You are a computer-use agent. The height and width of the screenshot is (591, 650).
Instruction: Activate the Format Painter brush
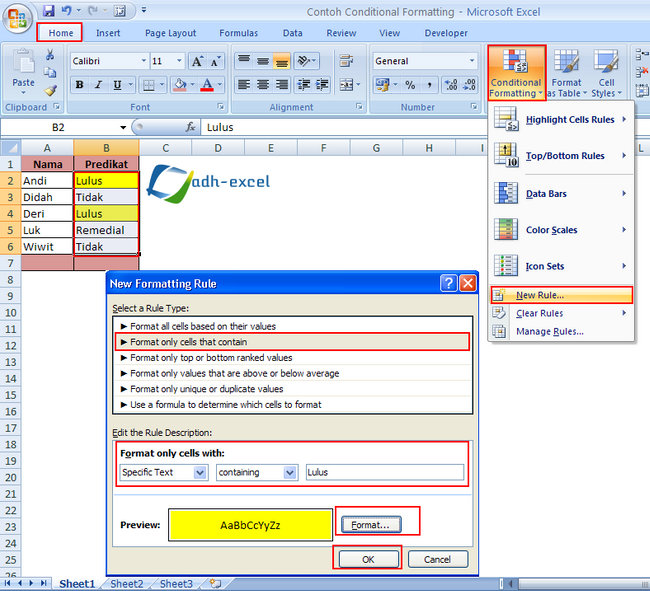pos(50,90)
